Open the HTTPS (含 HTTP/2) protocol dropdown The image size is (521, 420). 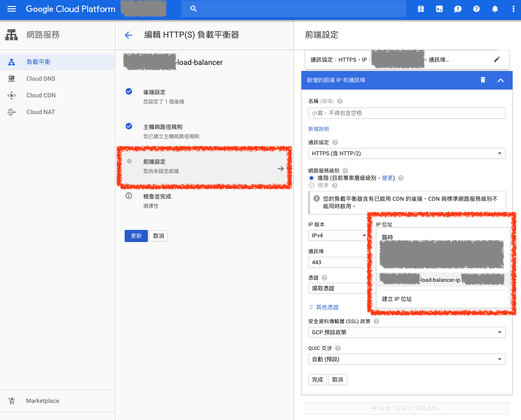click(x=407, y=153)
